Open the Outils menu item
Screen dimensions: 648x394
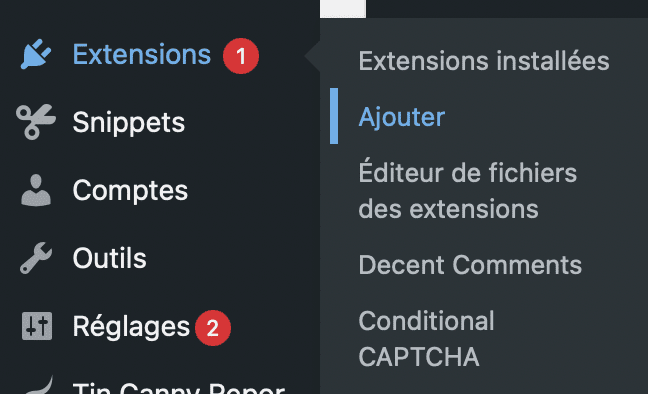(x=110, y=258)
